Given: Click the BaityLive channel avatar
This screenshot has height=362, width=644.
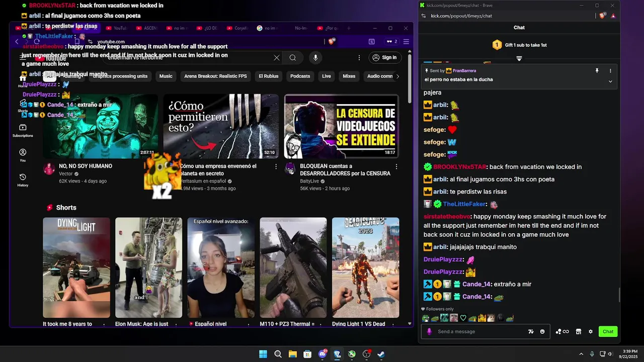Looking at the screenshot, I should (x=290, y=169).
